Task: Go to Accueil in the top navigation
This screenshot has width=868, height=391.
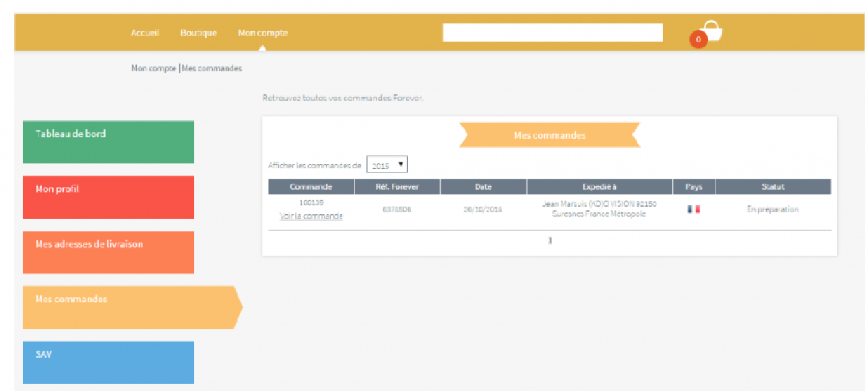Action: point(145,33)
